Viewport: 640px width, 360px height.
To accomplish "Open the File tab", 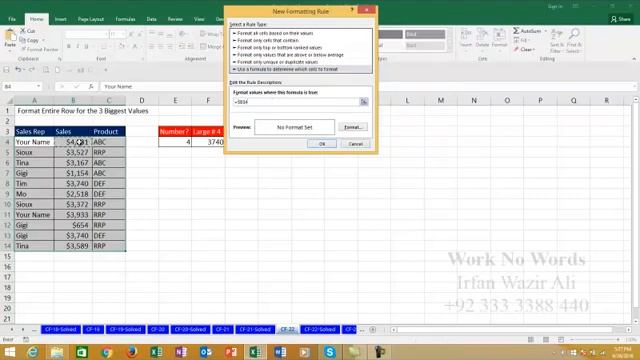I will point(12,19).
